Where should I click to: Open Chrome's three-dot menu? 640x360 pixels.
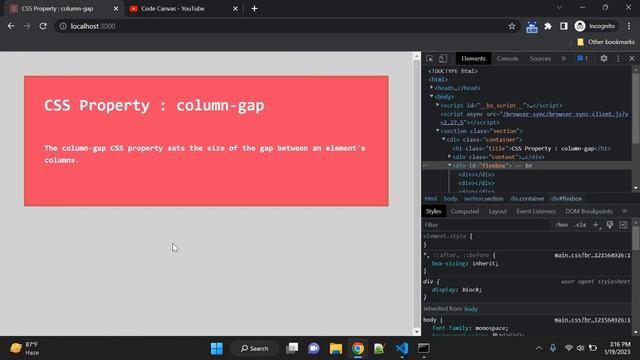629,26
